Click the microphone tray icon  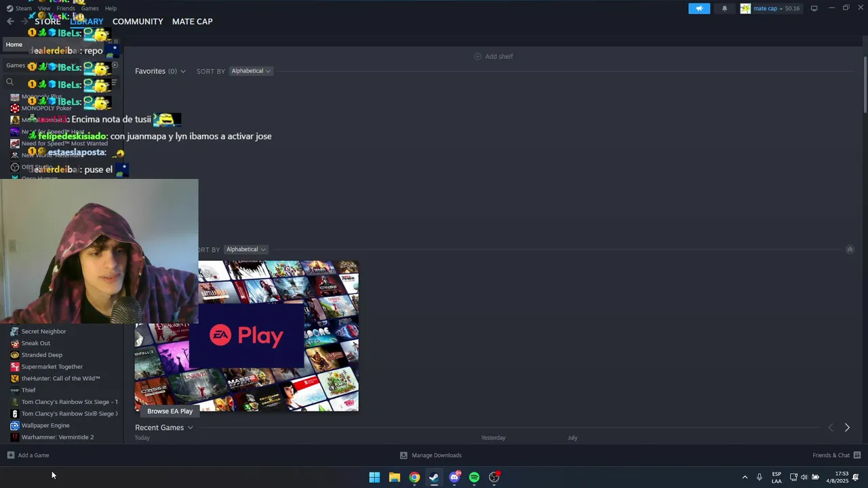pos(759,477)
